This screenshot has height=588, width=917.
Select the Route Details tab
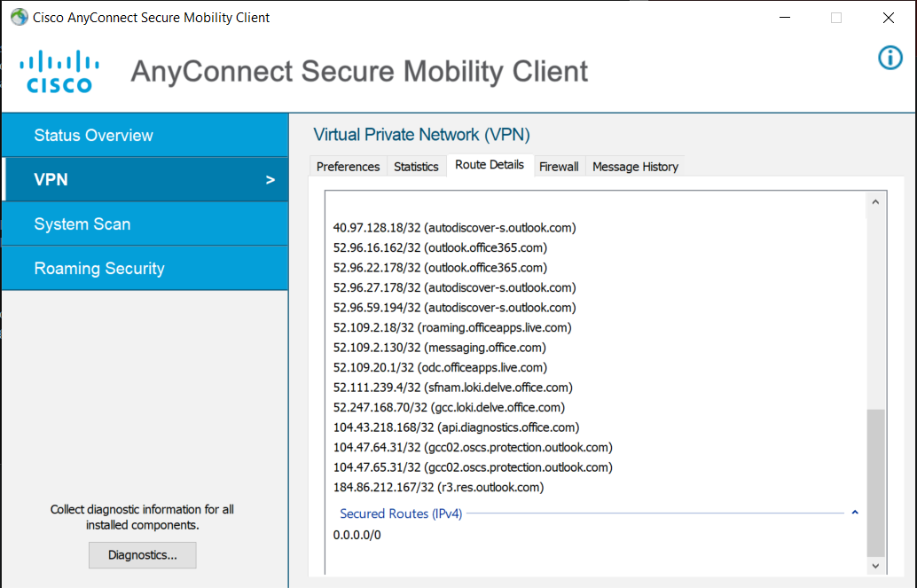[x=490, y=165]
